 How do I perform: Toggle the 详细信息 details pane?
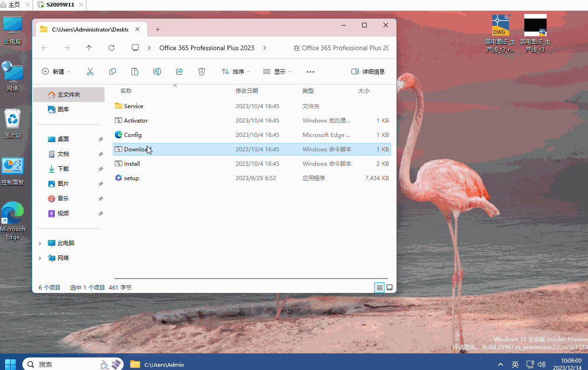click(x=368, y=71)
